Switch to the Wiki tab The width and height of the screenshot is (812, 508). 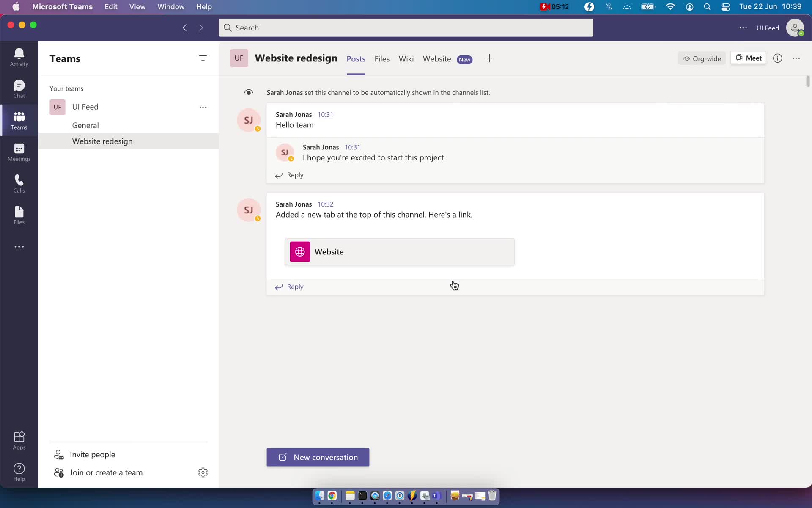(406, 58)
